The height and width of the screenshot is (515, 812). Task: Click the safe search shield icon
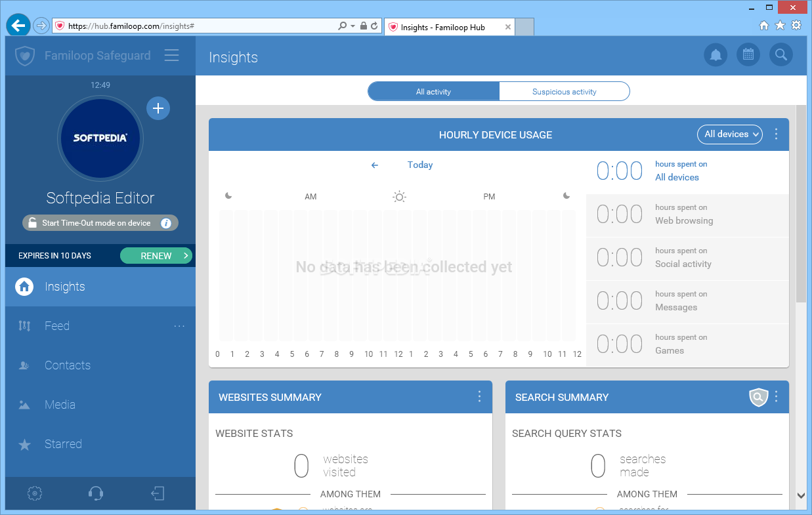[758, 397]
